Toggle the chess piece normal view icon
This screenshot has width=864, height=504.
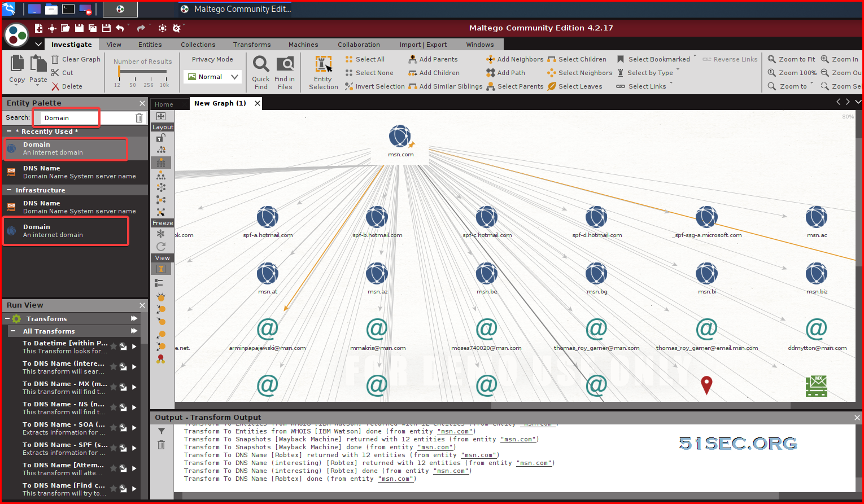(x=161, y=269)
